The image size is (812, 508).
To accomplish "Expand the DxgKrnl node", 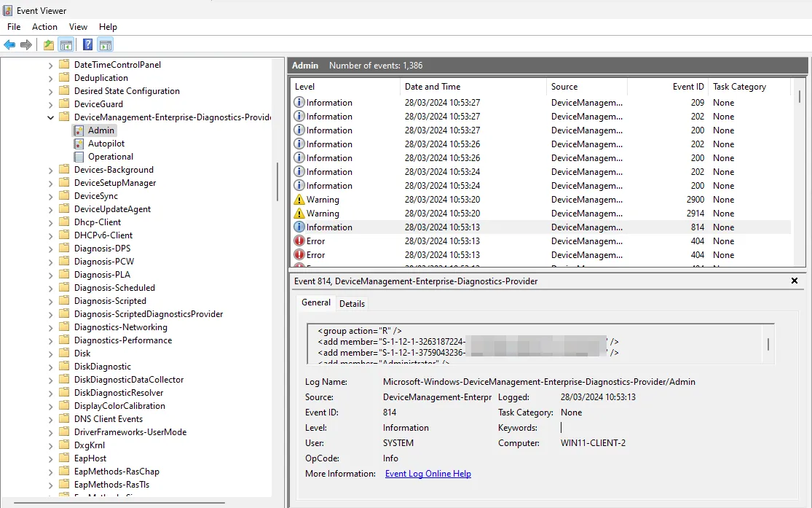I will (50, 446).
